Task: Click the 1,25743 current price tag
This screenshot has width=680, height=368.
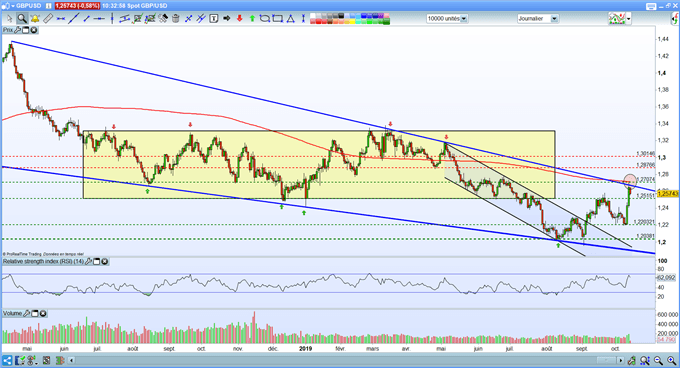Action: click(667, 193)
